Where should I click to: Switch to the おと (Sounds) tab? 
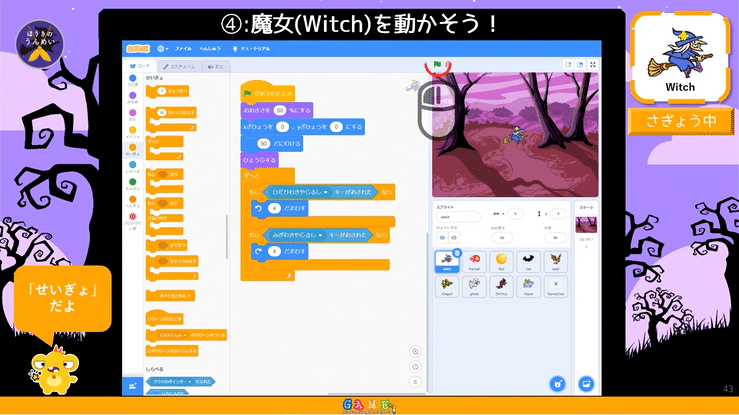tap(216, 66)
